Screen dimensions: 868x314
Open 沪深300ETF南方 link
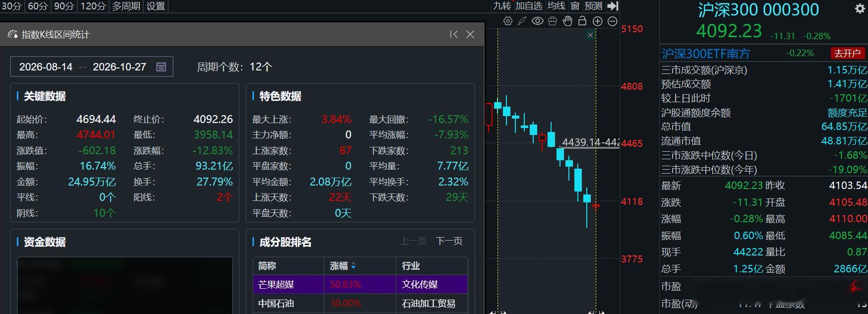click(x=705, y=53)
